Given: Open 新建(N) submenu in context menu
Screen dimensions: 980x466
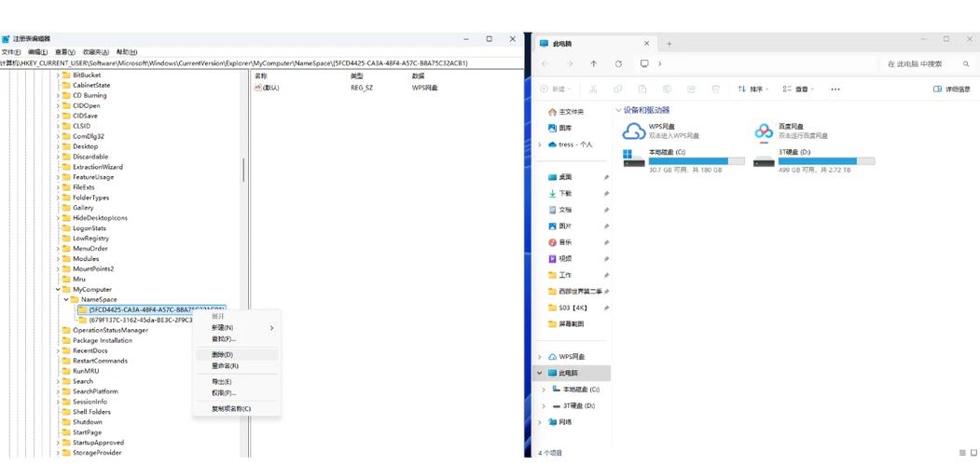Looking at the screenshot, I should [x=236, y=327].
